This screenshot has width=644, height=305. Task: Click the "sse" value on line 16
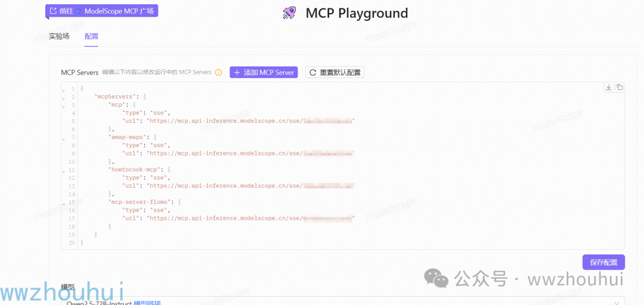(159, 210)
